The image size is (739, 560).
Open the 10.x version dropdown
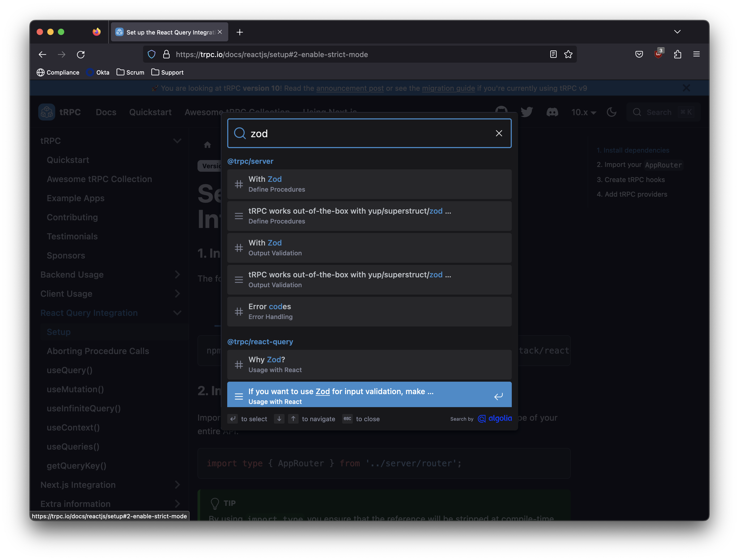point(583,112)
